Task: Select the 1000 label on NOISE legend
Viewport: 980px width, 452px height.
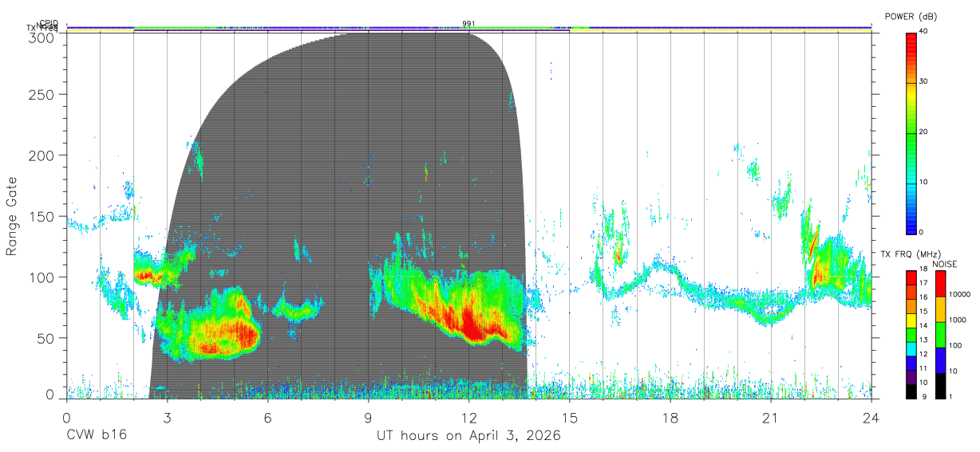Action: (957, 320)
